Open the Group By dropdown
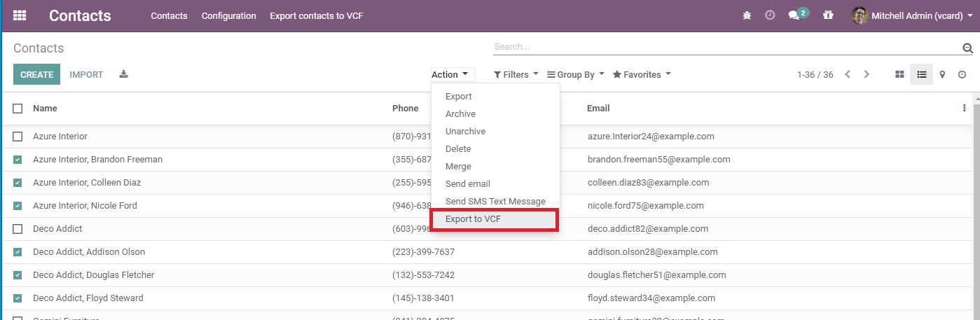 click(575, 74)
